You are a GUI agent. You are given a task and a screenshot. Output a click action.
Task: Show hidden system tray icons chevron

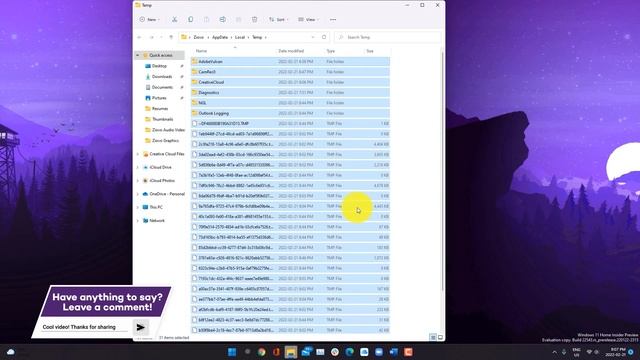[554, 352]
